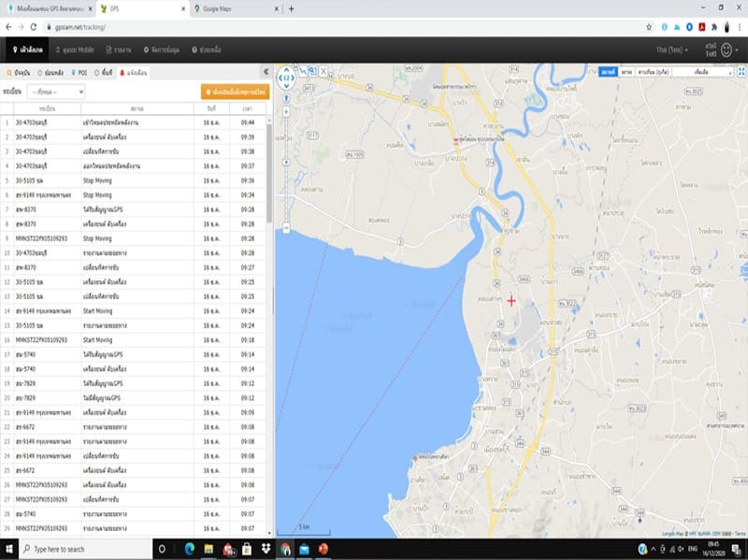Click the X clear tool on map toolbar
This screenshot has height=560, width=748.
coord(324,70)
